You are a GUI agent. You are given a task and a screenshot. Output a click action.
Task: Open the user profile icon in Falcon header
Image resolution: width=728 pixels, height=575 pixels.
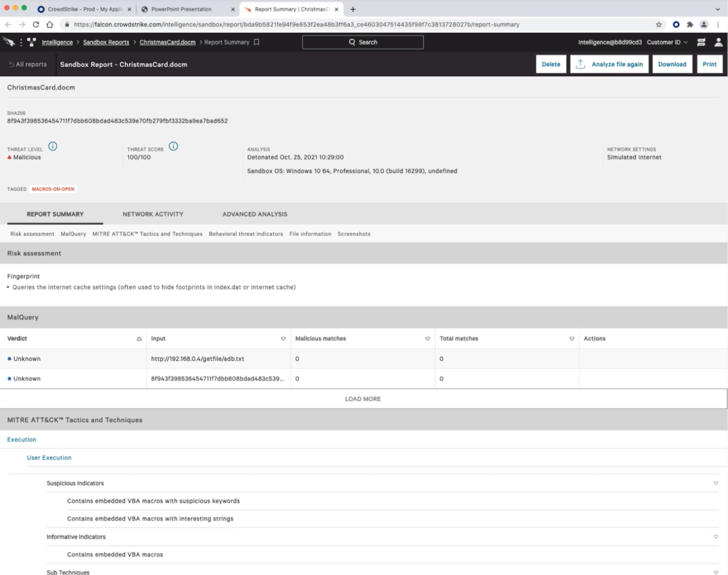click(x=718, y=42)
